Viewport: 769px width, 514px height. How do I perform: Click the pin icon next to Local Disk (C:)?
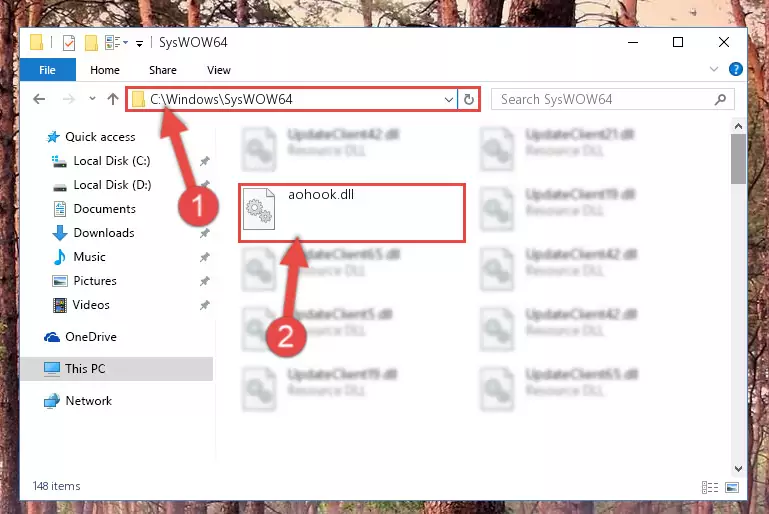[x=205, y=161]
